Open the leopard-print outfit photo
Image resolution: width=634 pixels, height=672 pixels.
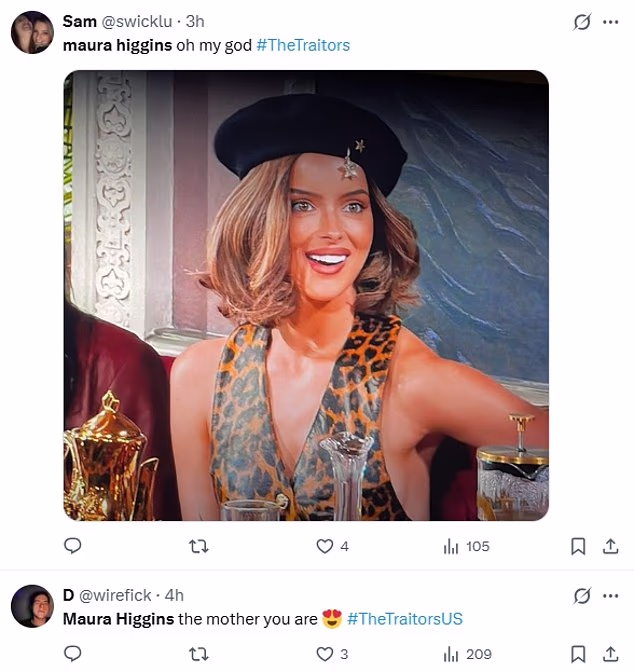coord(306,295)
